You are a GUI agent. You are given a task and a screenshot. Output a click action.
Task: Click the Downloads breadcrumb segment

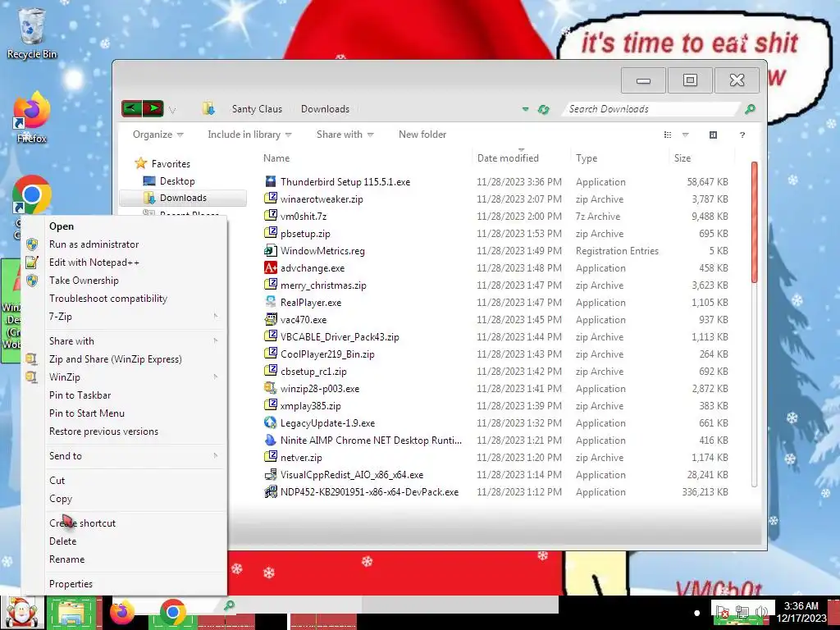point(325,109)
